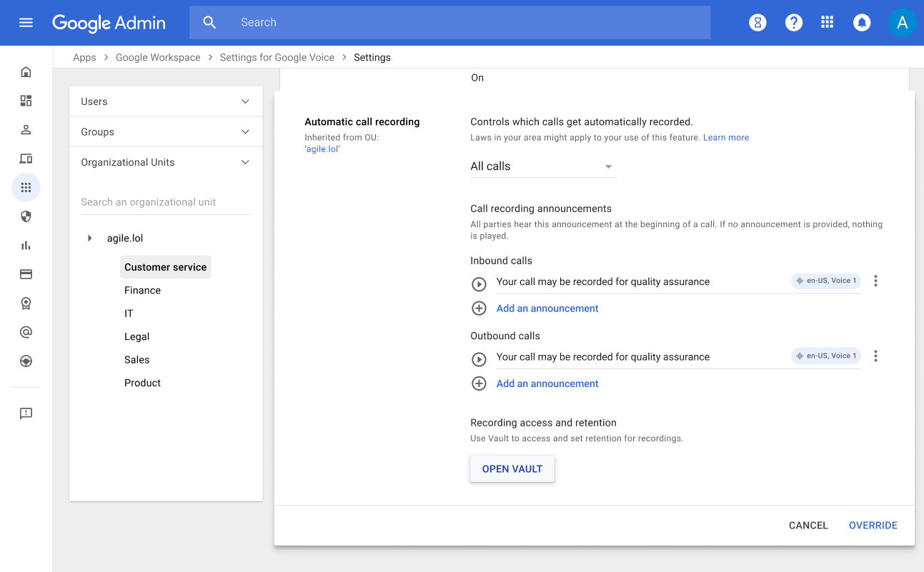924x572 pixels.
Task: Open Users person icon in sidebar
Action: pos(26,129)
